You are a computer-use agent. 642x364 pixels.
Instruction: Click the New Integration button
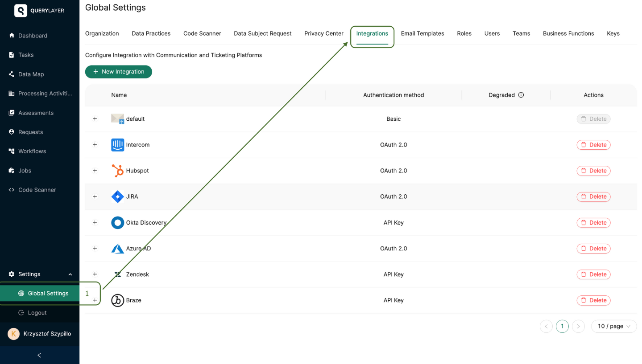(x=118, y=72)
